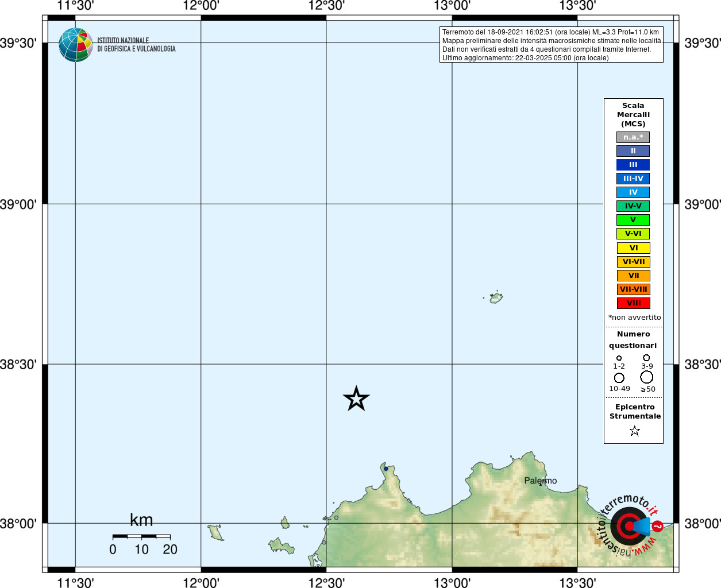721x588 pixels.
Task: Click the Ustica island on the map
Action: pyautogui.click(x=496, y=297)
